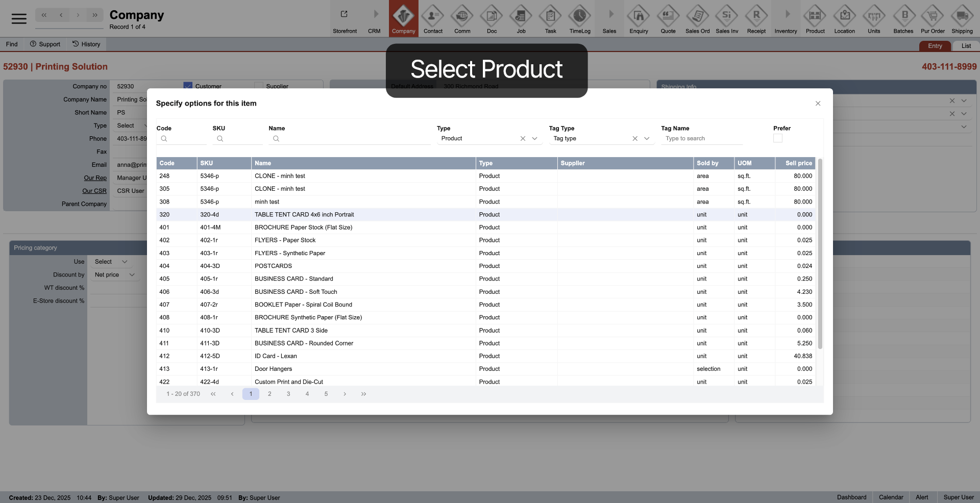The height and width of the screenshot is (503, 980).
Task: Toggle the Customer checkbox
Action: pyautogui.click(x=188, y=86)
